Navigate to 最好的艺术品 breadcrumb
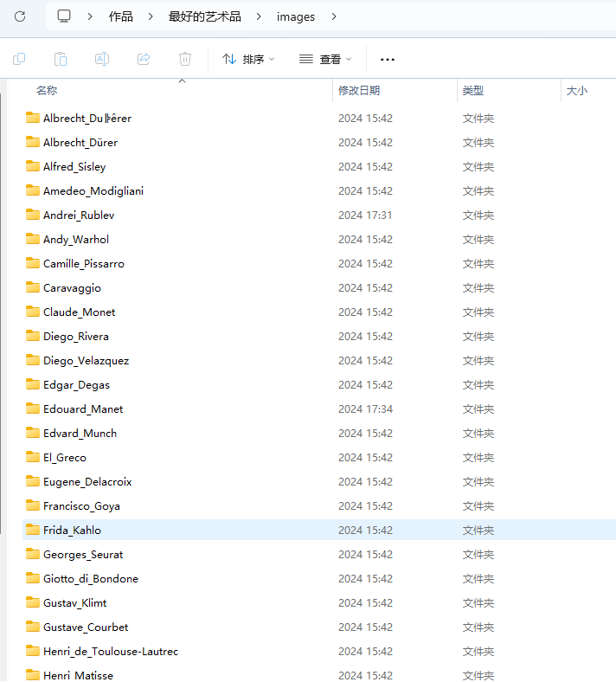616x682 pixels. (x=205, y=16)
